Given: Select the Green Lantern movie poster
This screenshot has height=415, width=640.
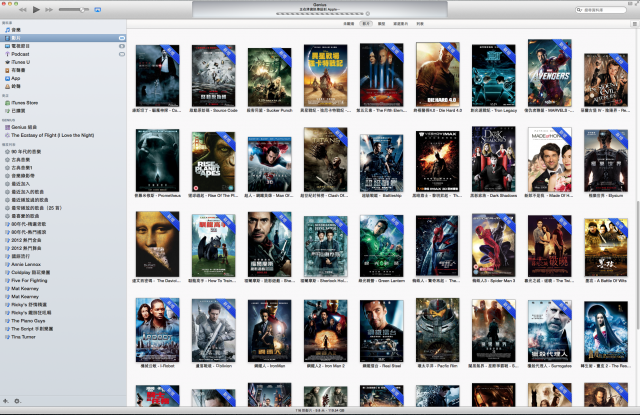Looking at the screenshot, I should (x=382, y=246).
